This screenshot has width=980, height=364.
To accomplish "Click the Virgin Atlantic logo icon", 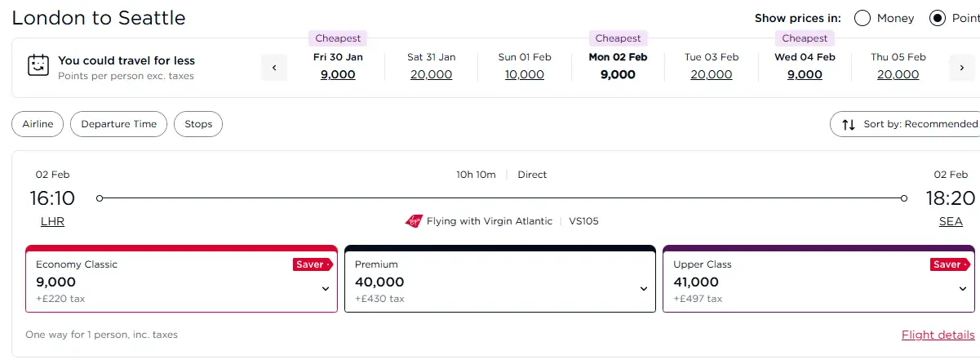I will click(414, 221).
